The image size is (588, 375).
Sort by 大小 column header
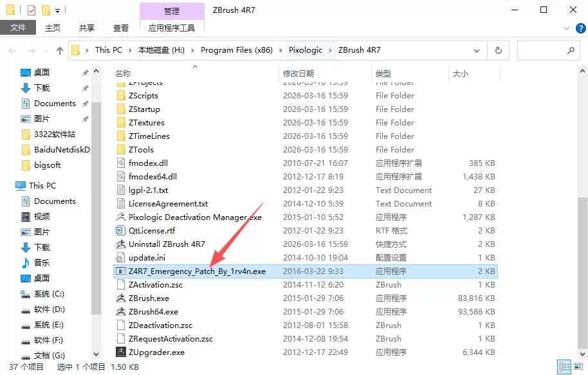[x=461, y=73]
